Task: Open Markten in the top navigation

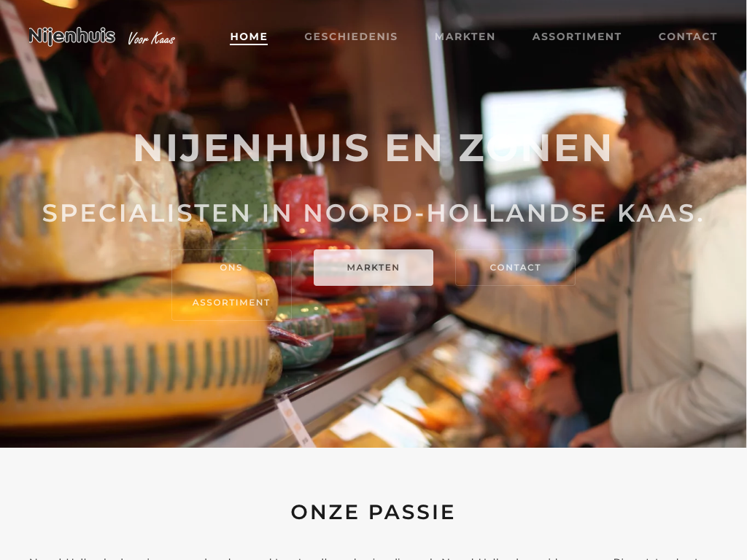Action: (465, 36)
